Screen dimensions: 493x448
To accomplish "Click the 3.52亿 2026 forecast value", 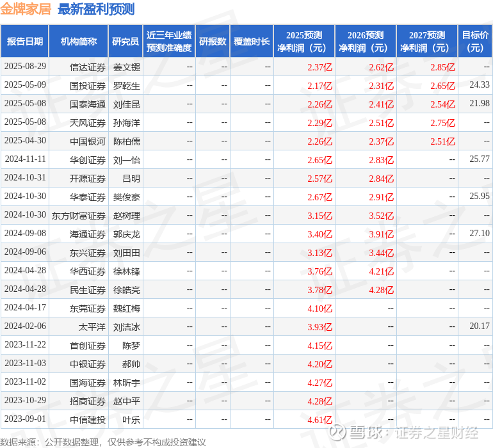I will (x=381, y=216).
